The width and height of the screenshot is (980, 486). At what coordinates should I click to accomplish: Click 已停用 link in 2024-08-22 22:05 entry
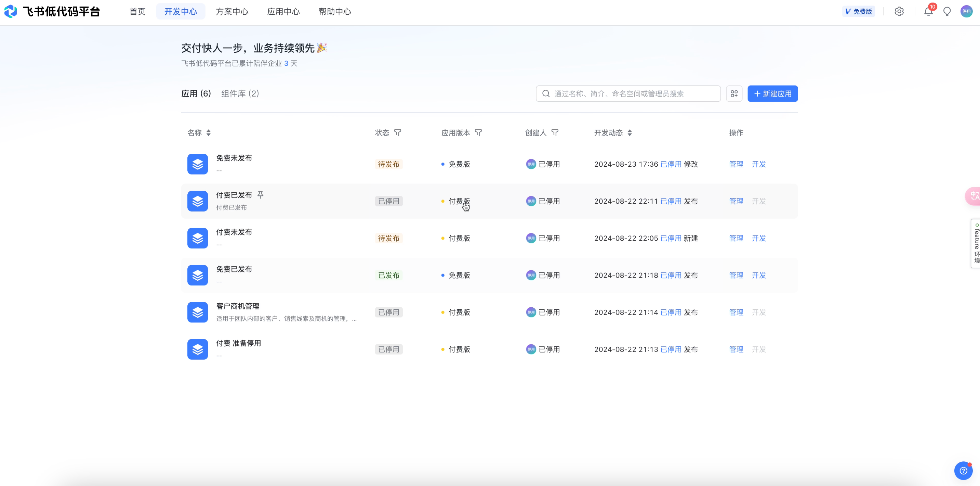[671, 238]
